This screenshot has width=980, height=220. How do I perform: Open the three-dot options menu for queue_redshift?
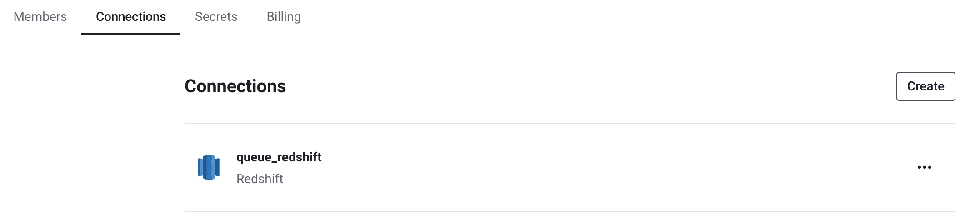pyautogui.click(x=924, y=167)
